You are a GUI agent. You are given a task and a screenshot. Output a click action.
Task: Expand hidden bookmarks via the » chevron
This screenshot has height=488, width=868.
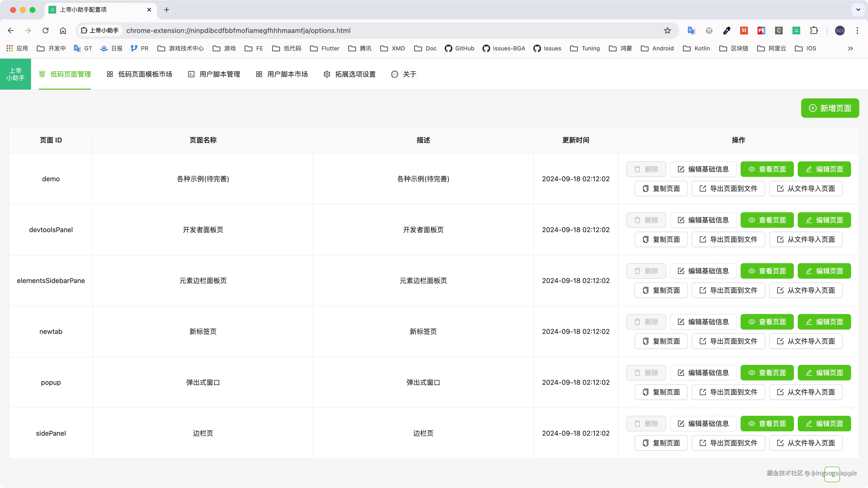pyautogui.click(x=851, y=48)
